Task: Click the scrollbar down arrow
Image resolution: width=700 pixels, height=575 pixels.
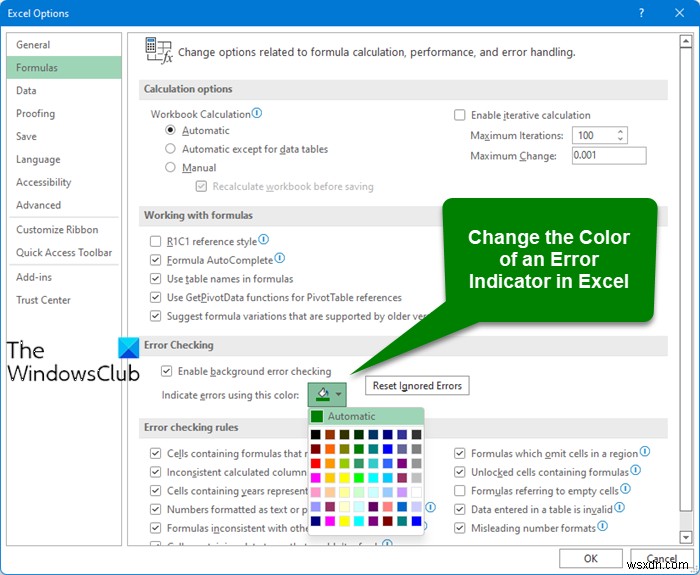Action: pos(685,537)
